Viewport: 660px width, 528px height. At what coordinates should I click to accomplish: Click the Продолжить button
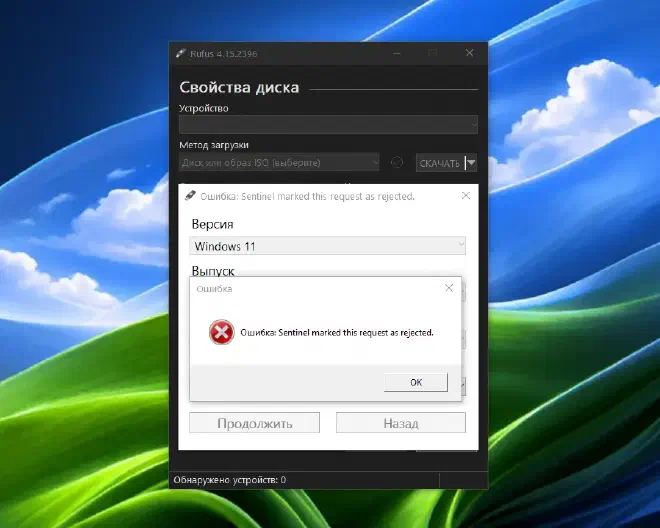coord(254,423)
